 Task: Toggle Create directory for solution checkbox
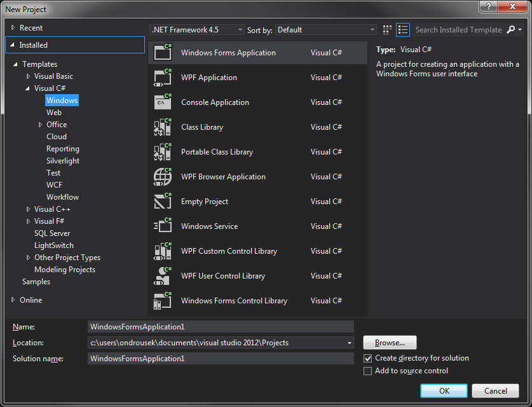(367, 358)
